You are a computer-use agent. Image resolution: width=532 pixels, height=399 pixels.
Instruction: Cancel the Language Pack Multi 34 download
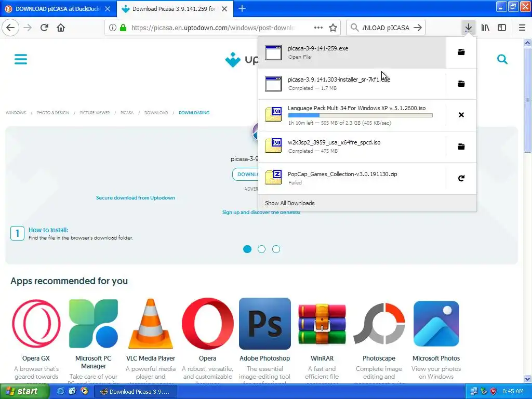(x=461, y=115)
